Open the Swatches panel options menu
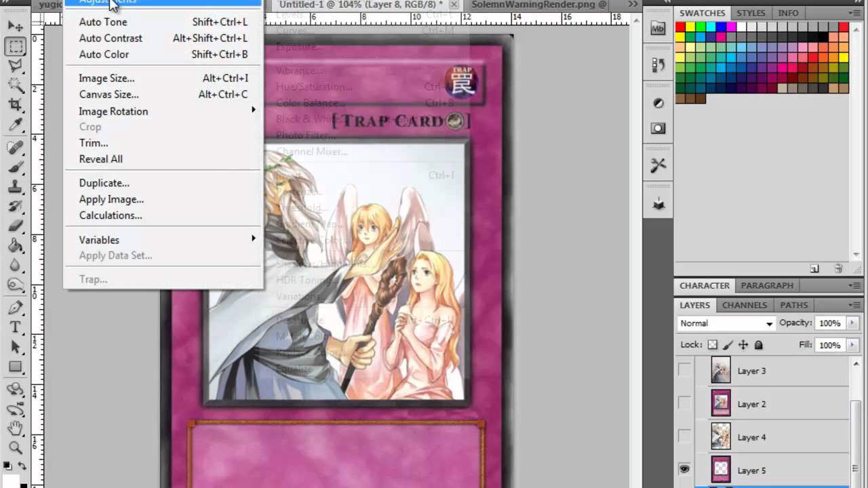868x488 pixels. (x=856, y=13)
